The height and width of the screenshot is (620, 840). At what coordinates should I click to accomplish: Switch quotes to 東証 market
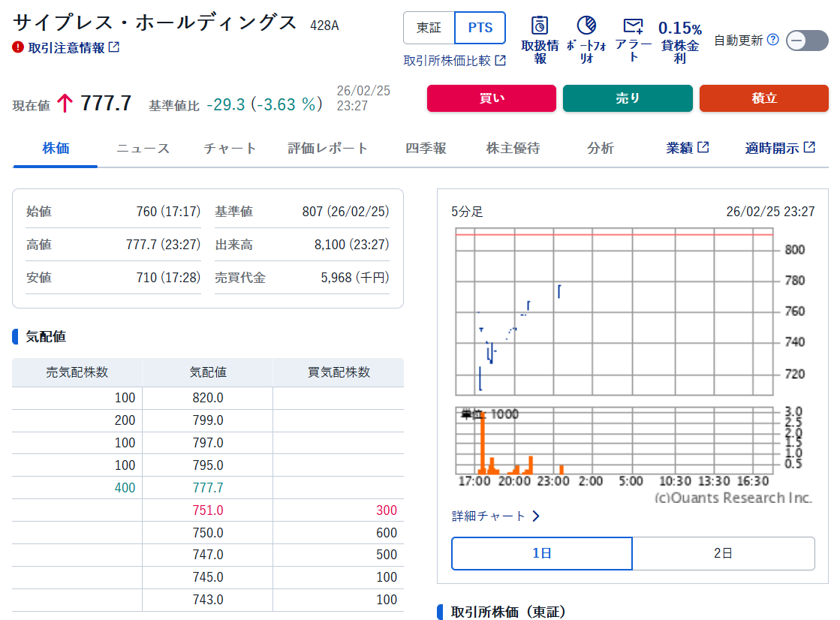(429, 27)
